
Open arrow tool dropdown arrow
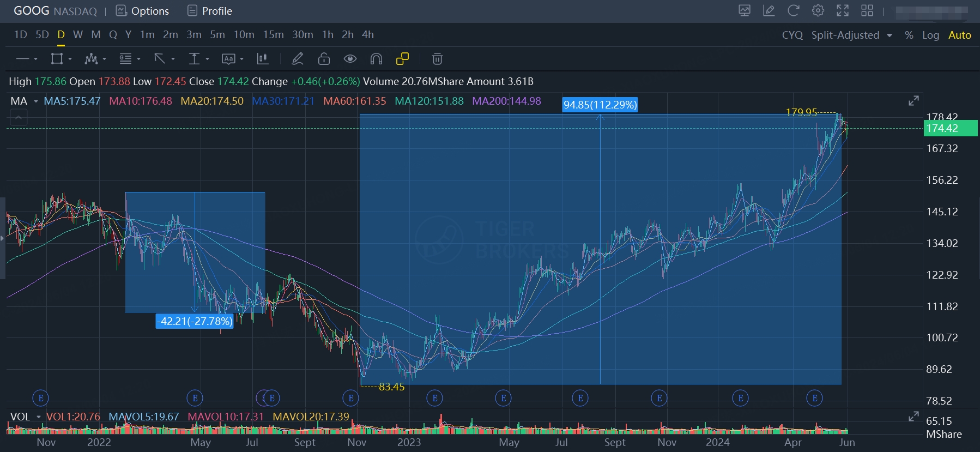pos(173,59)
